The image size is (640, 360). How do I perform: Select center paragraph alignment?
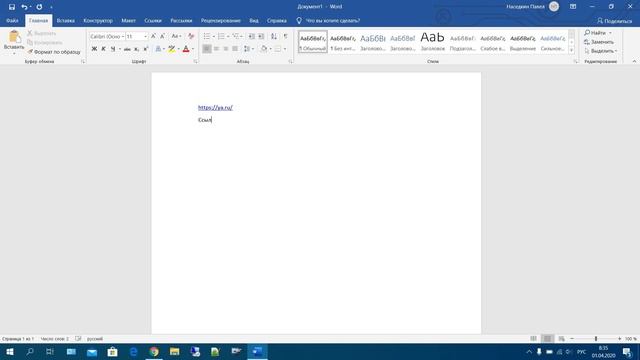coord(216,49)
